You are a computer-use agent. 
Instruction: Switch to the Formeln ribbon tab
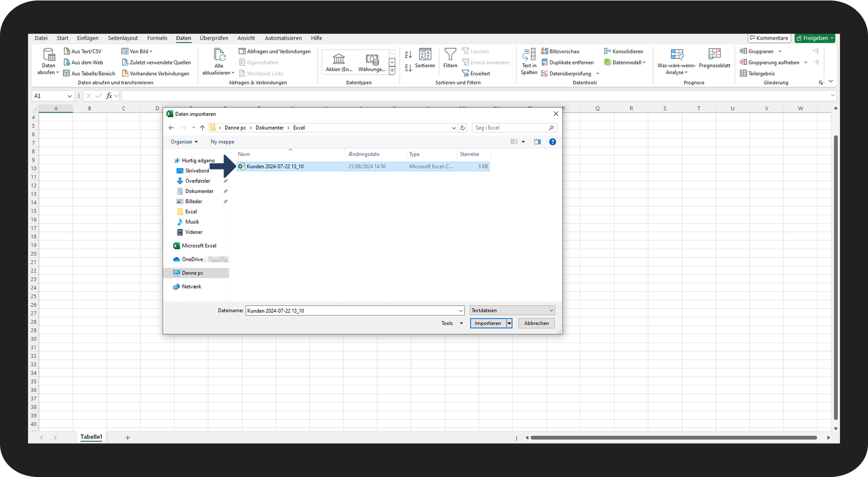157,38
